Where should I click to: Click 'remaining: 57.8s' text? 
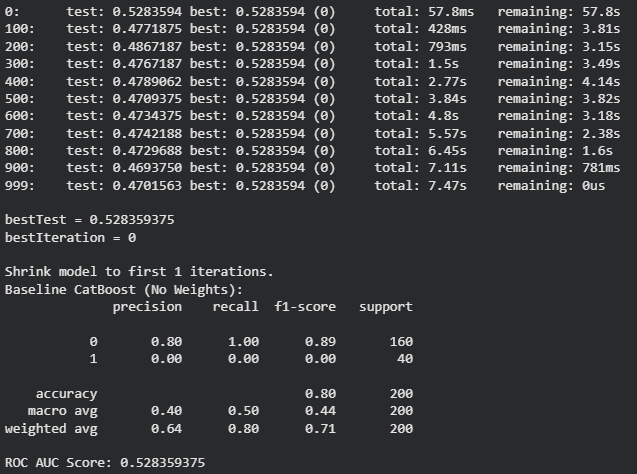pos(559,12)
